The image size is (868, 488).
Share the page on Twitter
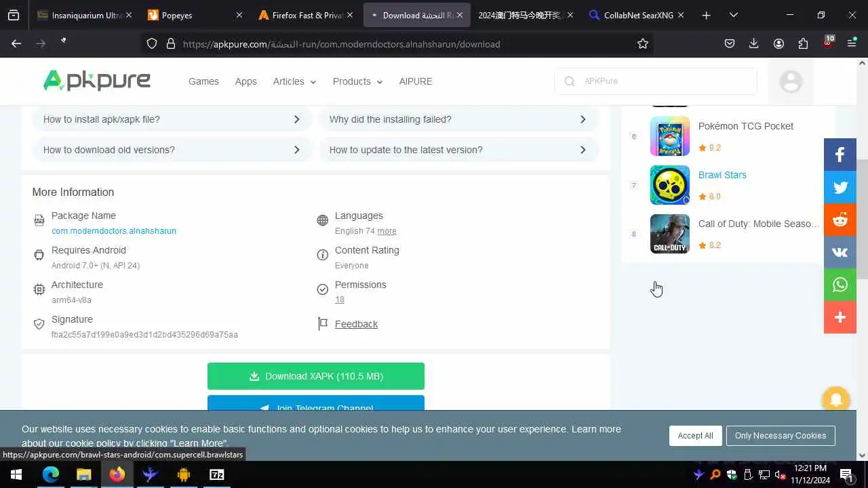point(840,187)
